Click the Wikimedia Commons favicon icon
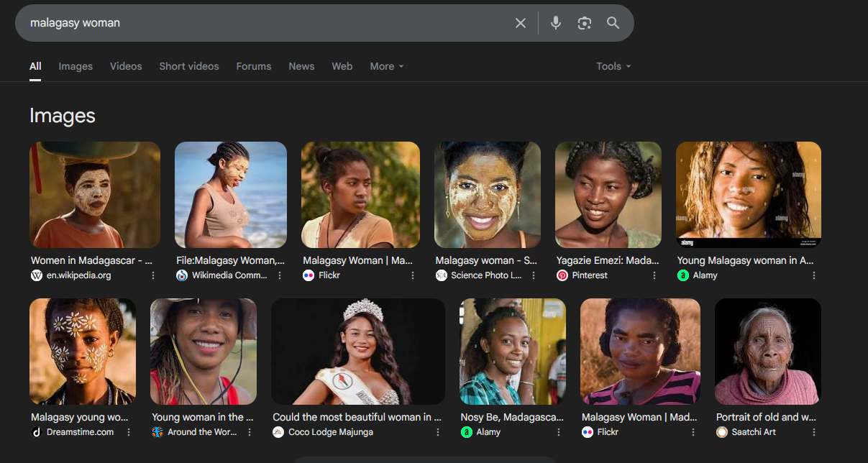Screen dimensions: 868x463 click(182, 275)
